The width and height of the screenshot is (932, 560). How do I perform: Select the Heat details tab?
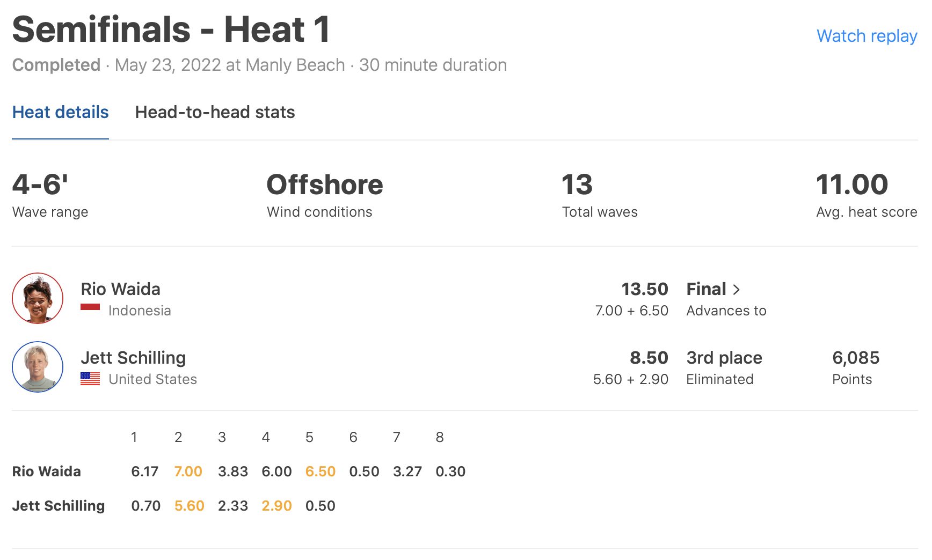pyautogui.click(x=60, y=112)
